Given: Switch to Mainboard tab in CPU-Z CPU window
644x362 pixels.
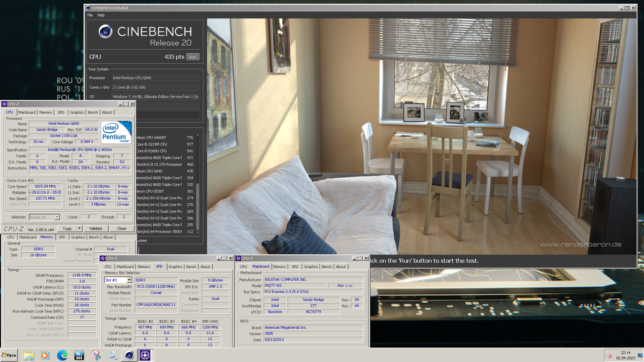Looking at the screenshot, I should (27, 112).
